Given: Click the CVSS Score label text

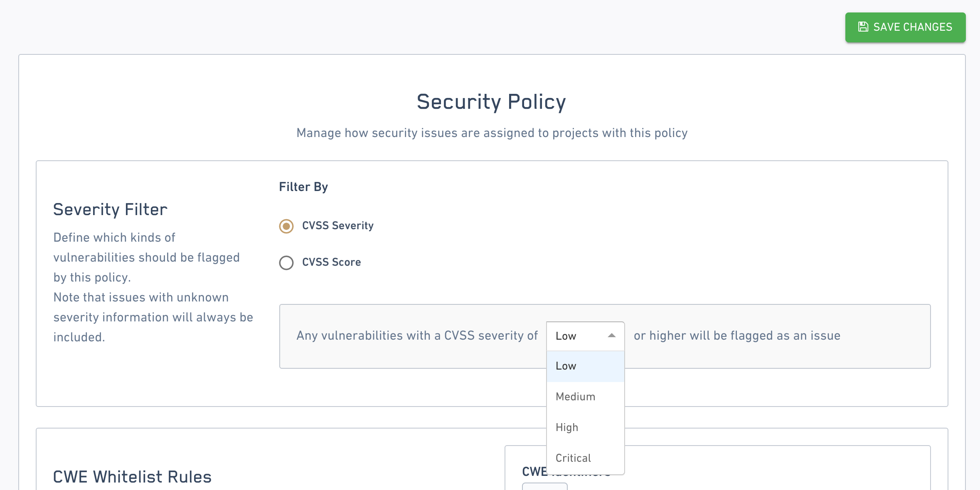Looking at the screenshot, I should 331,262.
